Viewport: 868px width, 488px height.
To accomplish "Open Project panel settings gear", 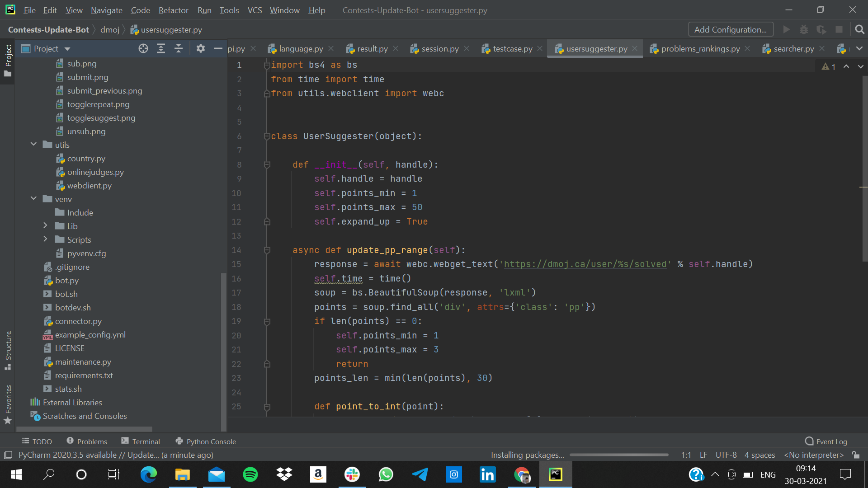I will coord(201,49).
